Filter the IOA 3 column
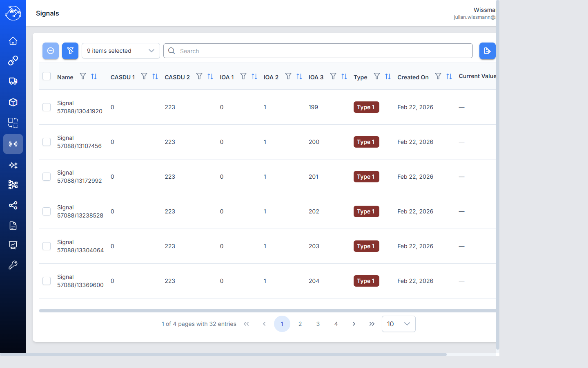 (333, 76)
